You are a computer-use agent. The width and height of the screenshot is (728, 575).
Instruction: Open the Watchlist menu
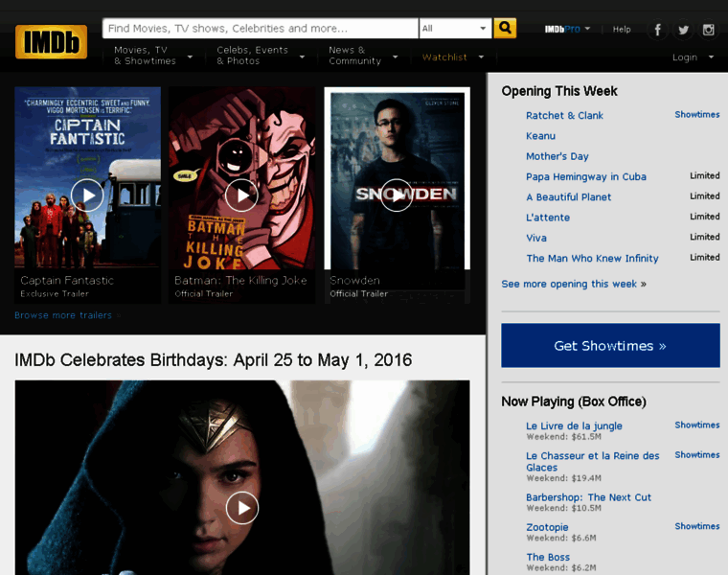point(453,57)
